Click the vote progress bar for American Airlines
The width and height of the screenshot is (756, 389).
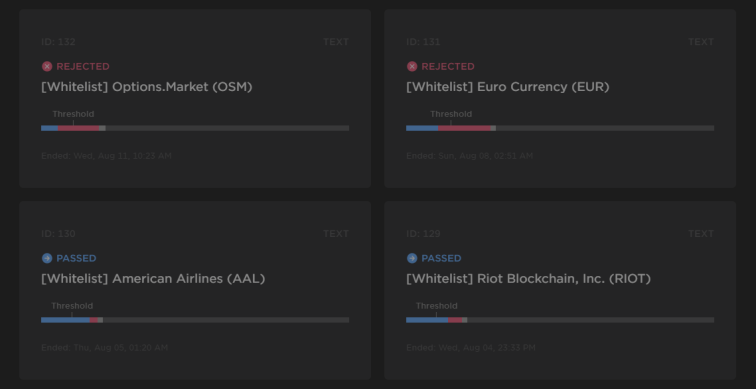(x=195, y=320)
